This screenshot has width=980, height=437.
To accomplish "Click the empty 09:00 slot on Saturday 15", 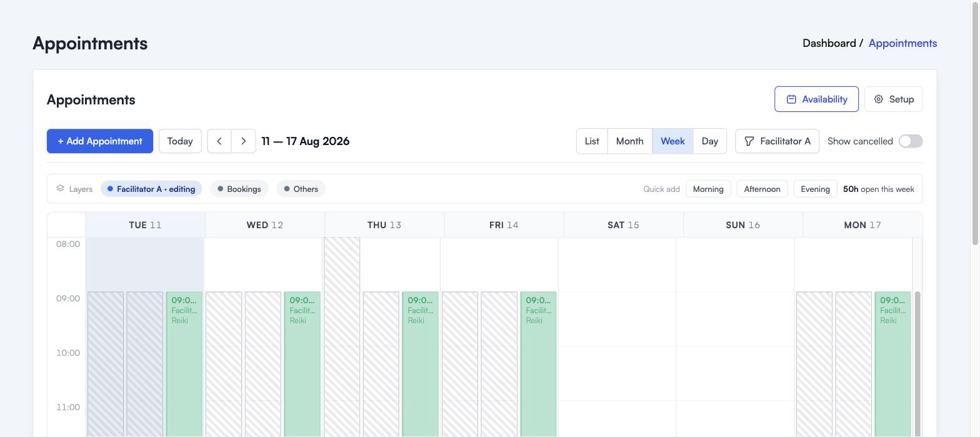I will click(617, 319).
